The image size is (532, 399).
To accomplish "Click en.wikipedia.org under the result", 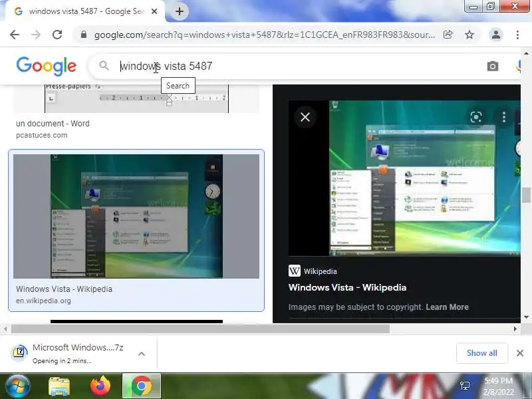I will [x=43, y=301].
